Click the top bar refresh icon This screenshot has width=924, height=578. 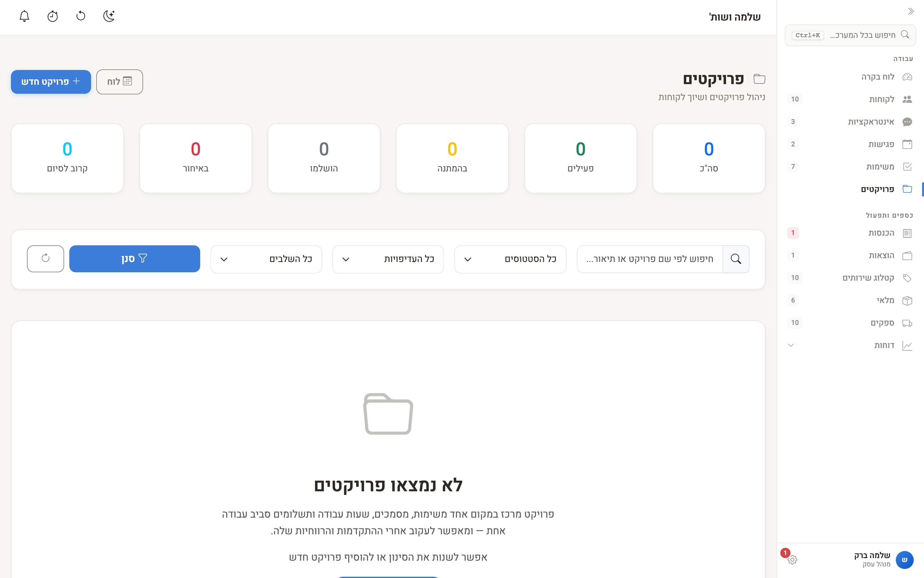point(81,16)
